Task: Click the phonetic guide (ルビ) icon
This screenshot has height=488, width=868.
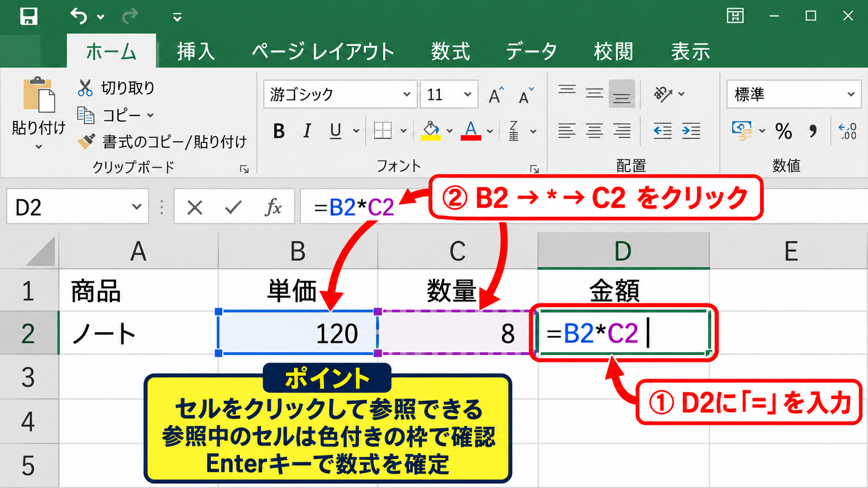Action: tap(514, 131)
